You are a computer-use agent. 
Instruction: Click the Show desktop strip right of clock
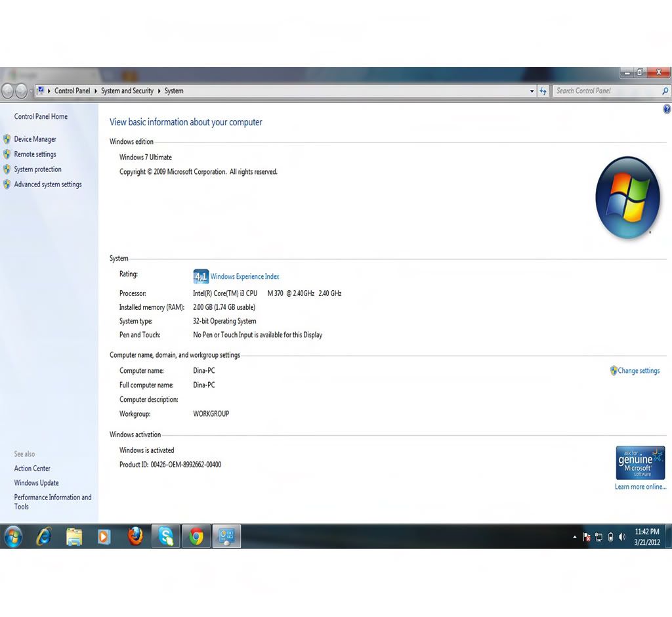[669, 536]
